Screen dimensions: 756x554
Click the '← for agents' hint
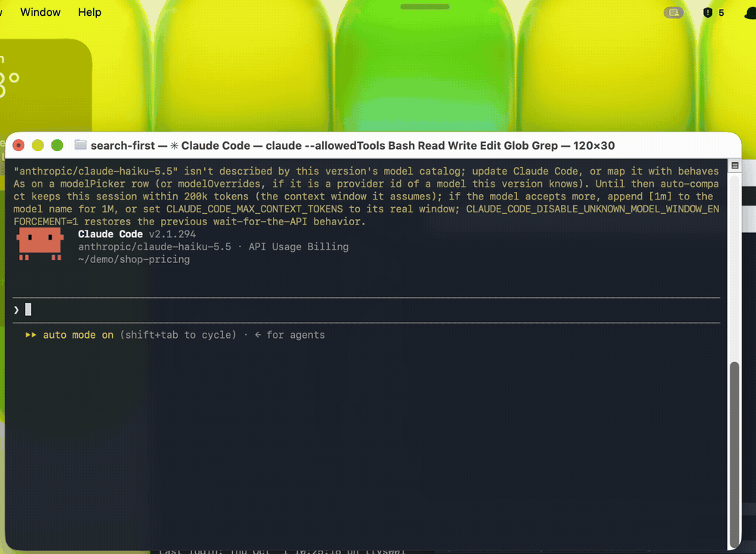[290, 335]
